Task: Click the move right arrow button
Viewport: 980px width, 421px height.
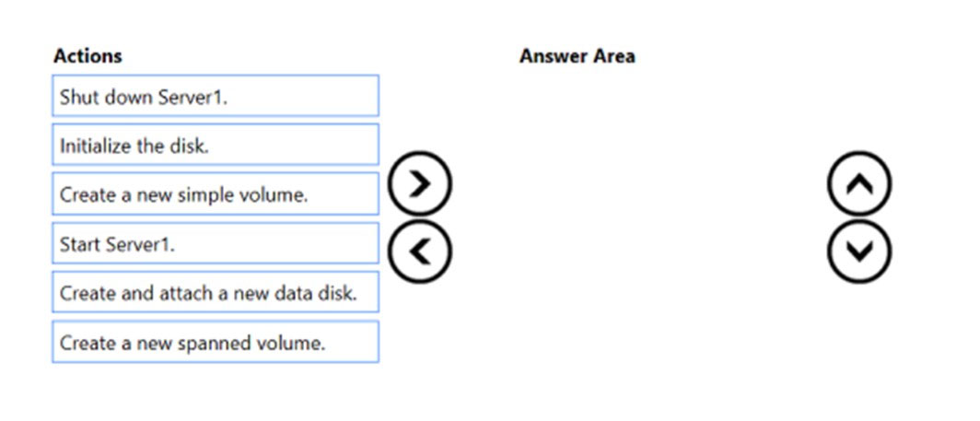Action: coord(419,184)
